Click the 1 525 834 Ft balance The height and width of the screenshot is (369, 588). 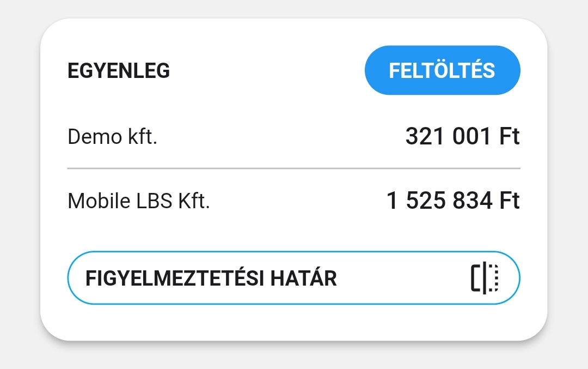click(x=453, y=201)
